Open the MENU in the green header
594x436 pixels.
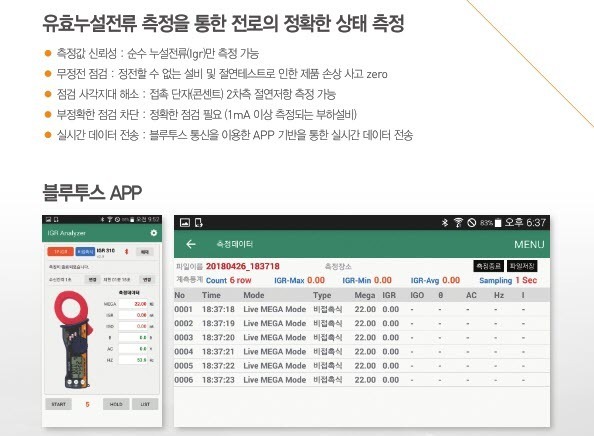529,245
